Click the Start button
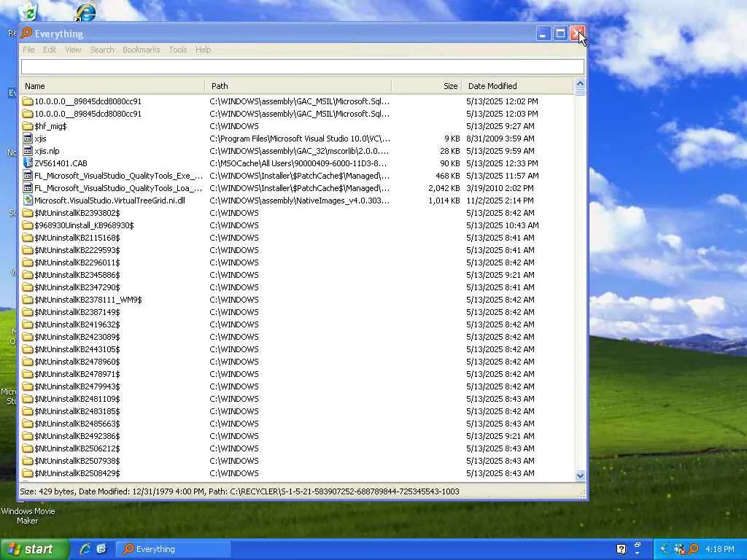747x560 pixels. 34,549
